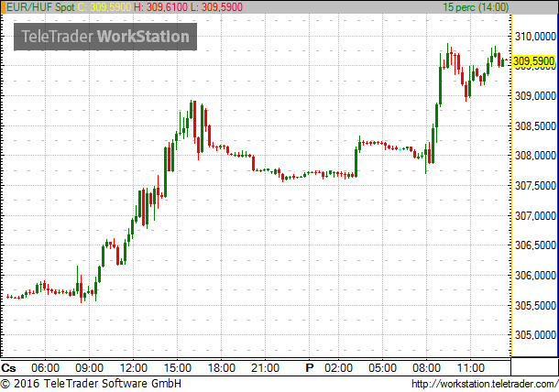This screenshot has width=559, height=392.
Task: Select the close value C: 309,5900
Action: [x=104, y=7]
